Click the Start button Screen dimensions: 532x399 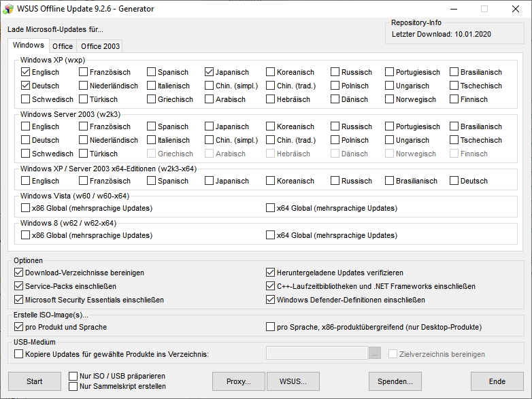(35, 381)
